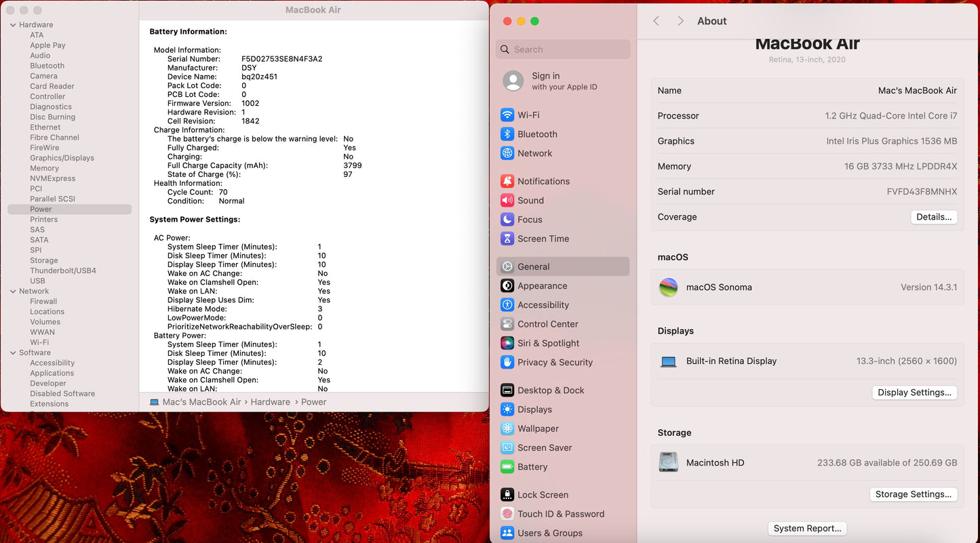Open the Touch ID & Password icon

tap(507, 514)
